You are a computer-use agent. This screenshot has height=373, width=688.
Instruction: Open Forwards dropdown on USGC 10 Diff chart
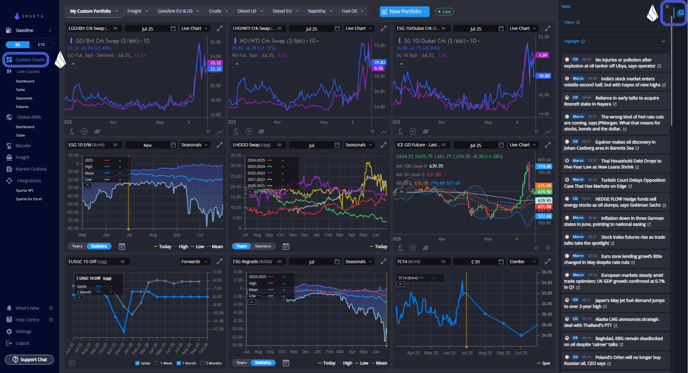click(194, 262)
